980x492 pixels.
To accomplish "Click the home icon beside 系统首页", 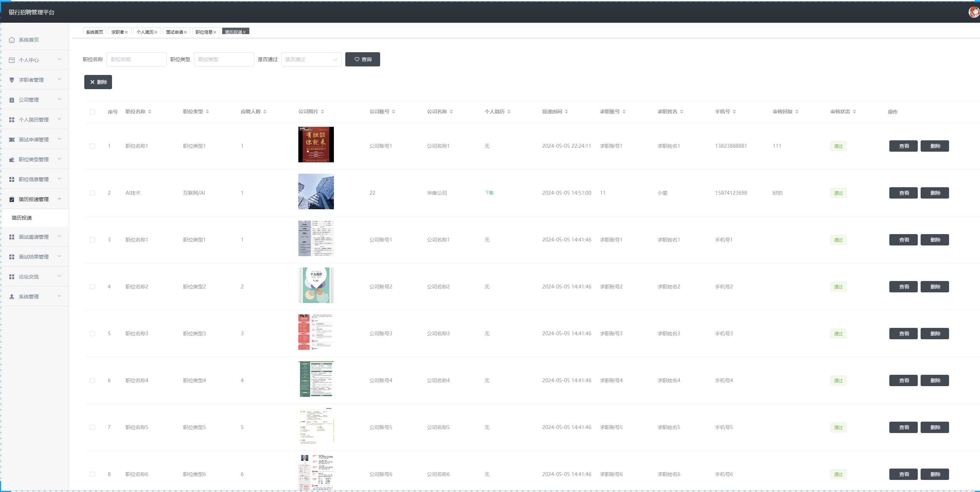I will [12, 40].
